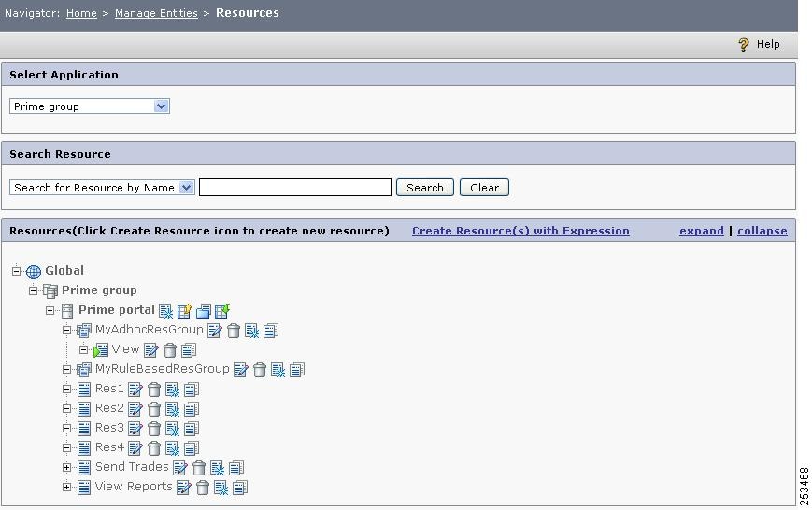Edit Res4 using its pencil icon

point(135,448)
